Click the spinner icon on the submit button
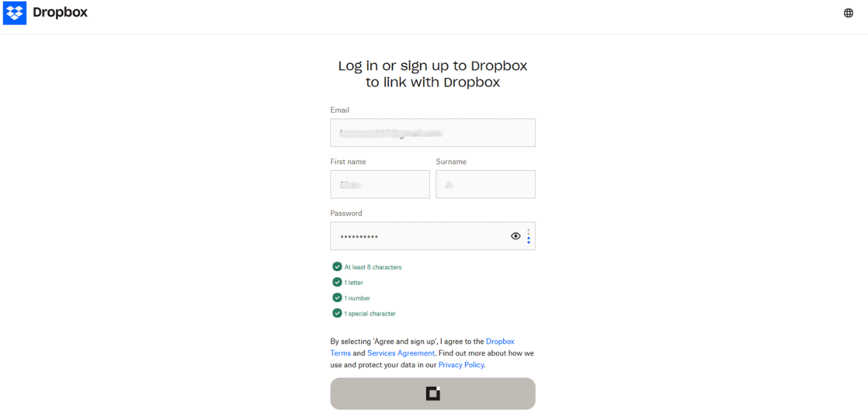The width and height of the screenshot is (868, 411). tap(433, 394)
